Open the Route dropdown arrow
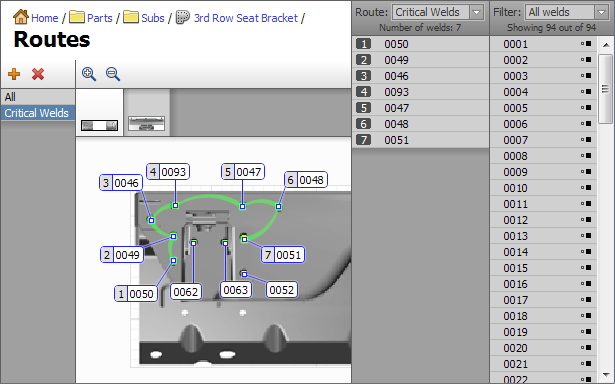615x384 pixels. 477,12
